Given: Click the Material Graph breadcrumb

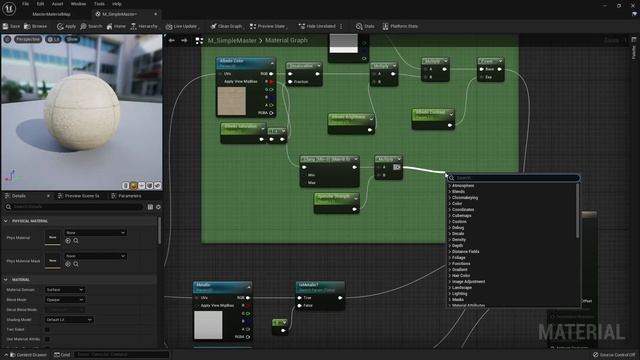Looking at the screenshot, I should [x=286, y=40].
